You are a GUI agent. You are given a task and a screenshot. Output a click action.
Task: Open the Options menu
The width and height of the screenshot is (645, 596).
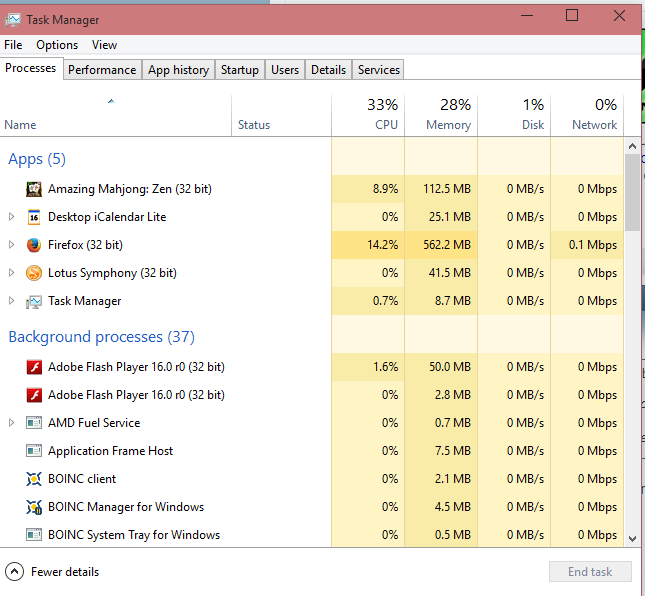[57, 45]
